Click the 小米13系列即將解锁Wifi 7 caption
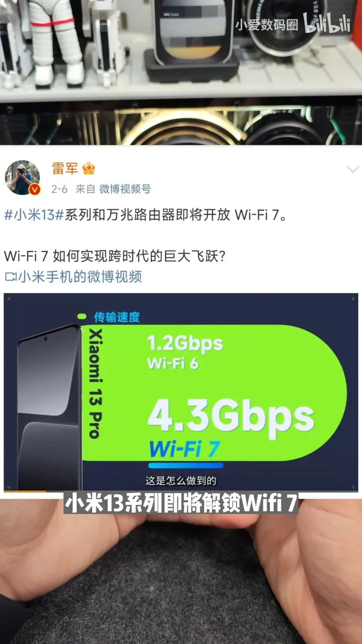Image resolution: width=362 pixels, height=644 pixels. coord(181,503)
